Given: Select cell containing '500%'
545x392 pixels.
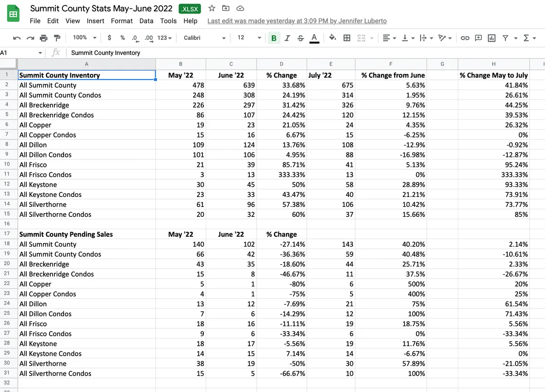Looking at the screenshot, I should click(391, 284).
